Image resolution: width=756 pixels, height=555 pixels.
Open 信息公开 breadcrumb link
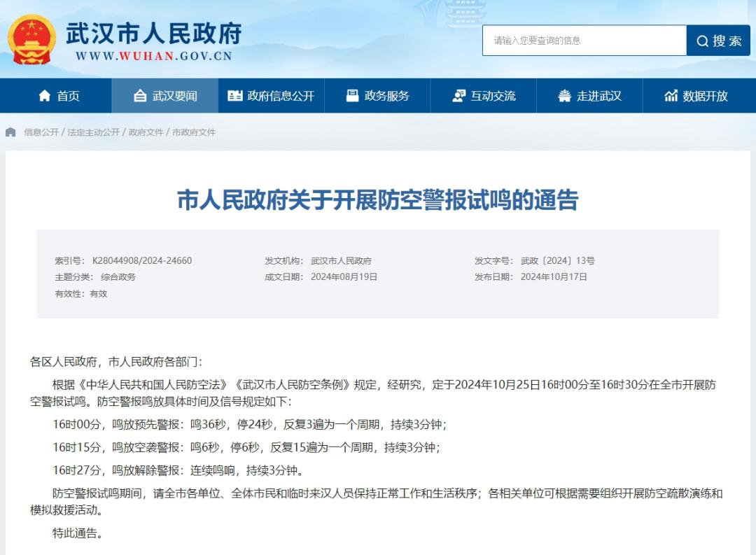pyautogui.click(x=41, y=132)
